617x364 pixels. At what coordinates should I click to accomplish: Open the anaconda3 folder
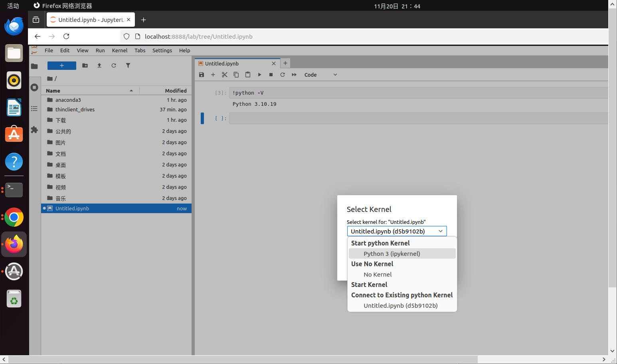[68, 100]
